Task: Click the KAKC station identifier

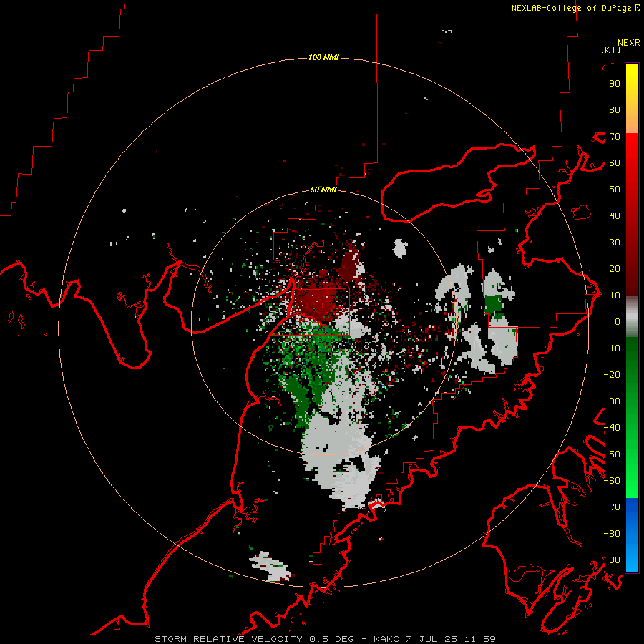Action: [386, 639]
